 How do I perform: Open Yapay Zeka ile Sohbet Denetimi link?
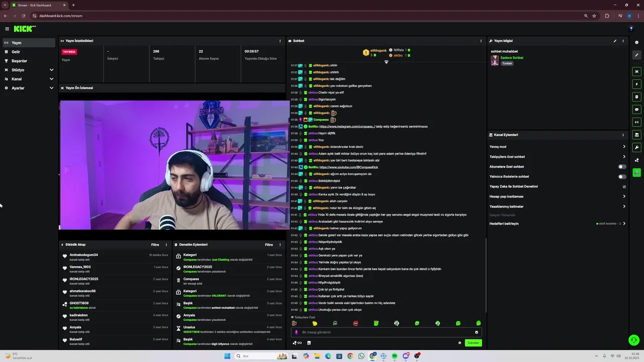(557, 187)
